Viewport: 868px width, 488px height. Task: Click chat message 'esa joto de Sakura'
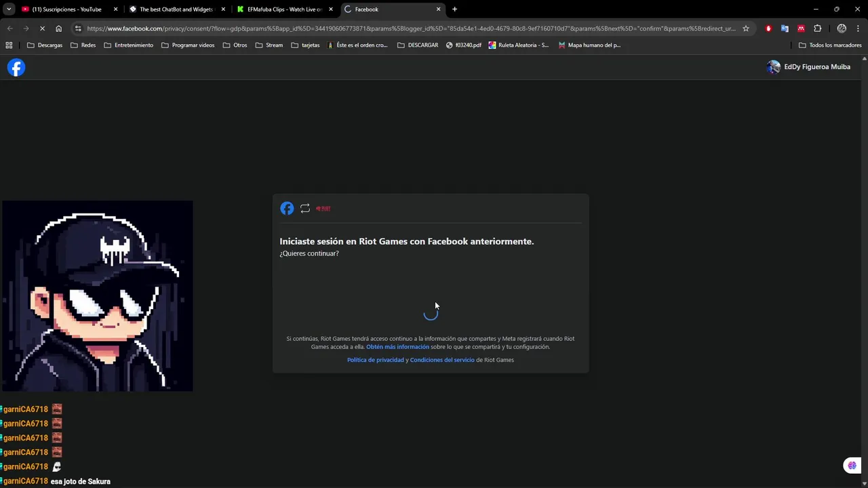click(81, 481)
